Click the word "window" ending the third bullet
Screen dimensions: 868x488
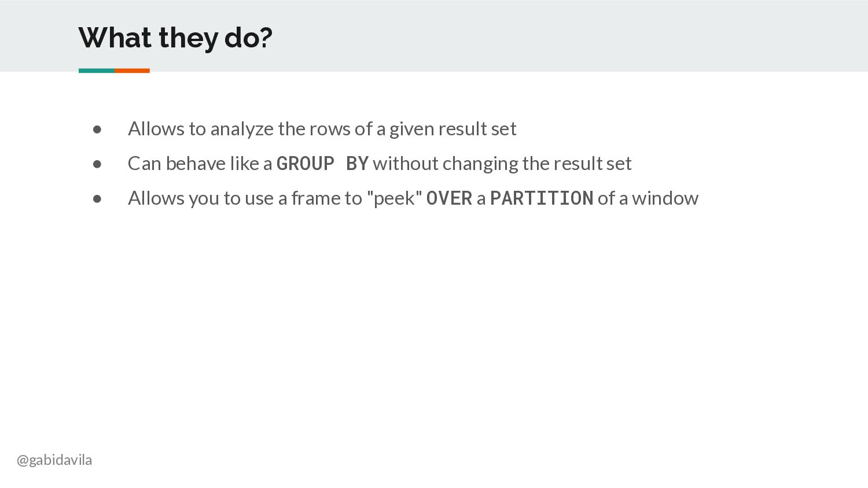coord(665,198)
